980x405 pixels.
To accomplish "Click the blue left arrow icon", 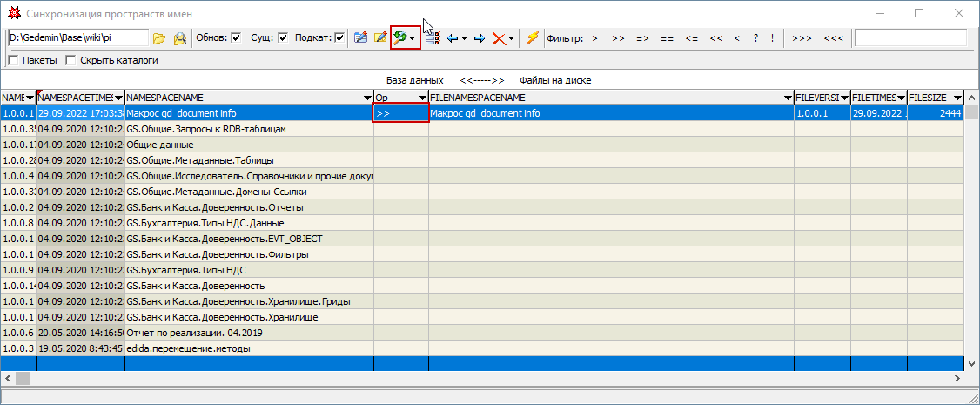I will pyautogui.click(x=453, y=38).
